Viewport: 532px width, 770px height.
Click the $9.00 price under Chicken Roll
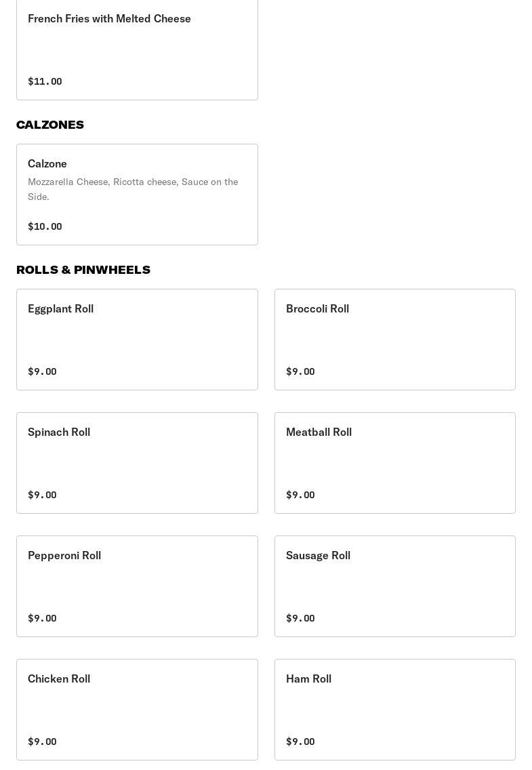(42, 742)
